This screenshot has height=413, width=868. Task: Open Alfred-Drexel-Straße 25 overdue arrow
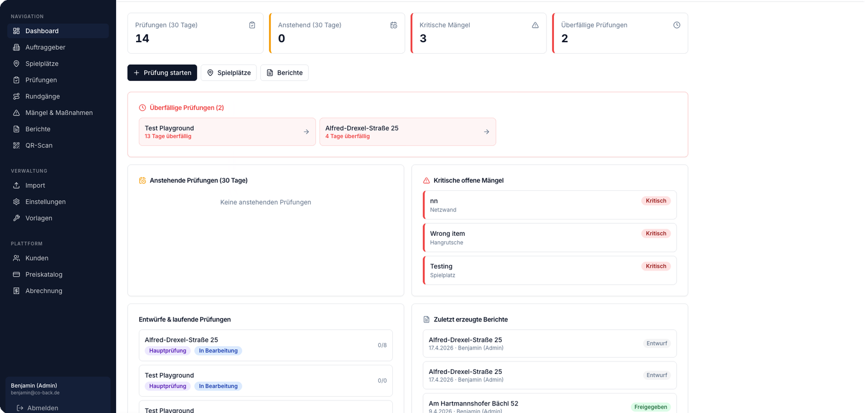coord(487,132)
